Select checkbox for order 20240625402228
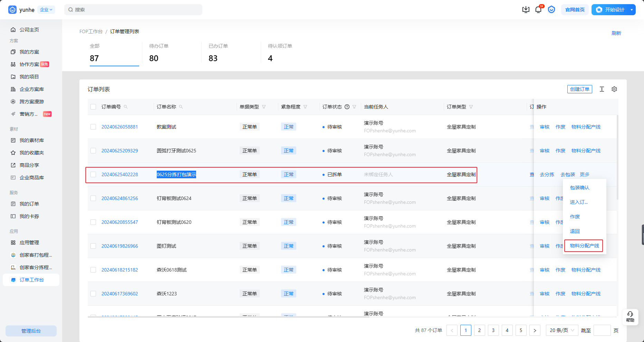 (x=93, y=174)
